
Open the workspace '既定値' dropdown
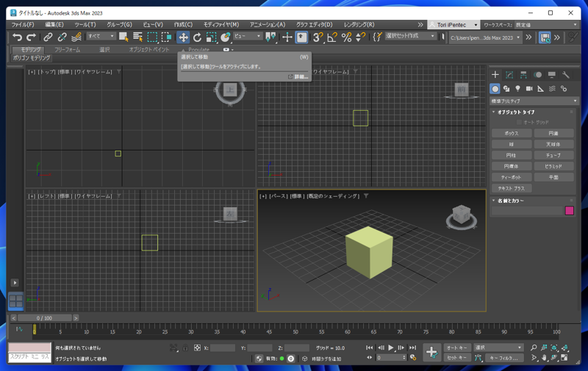(x=546, y=25)
